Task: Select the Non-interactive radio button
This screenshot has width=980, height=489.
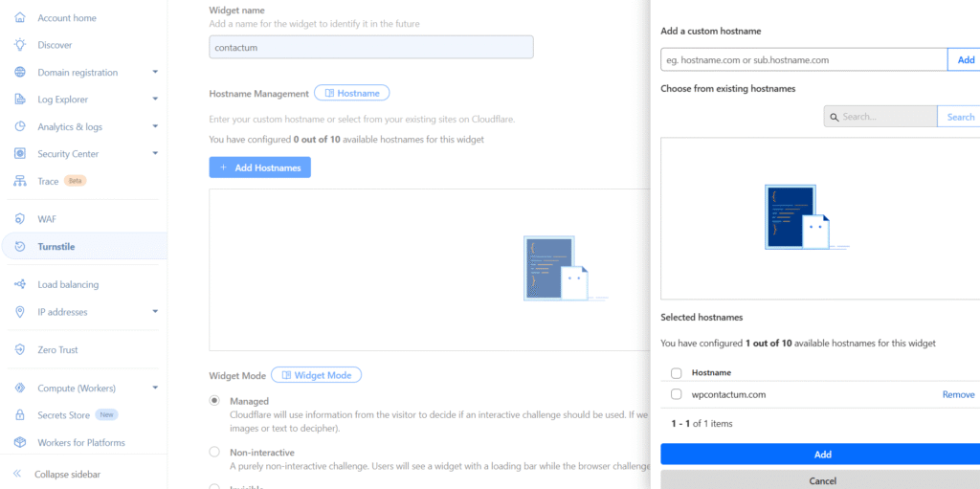Action: pyautogui.click(x=214, y=452)
